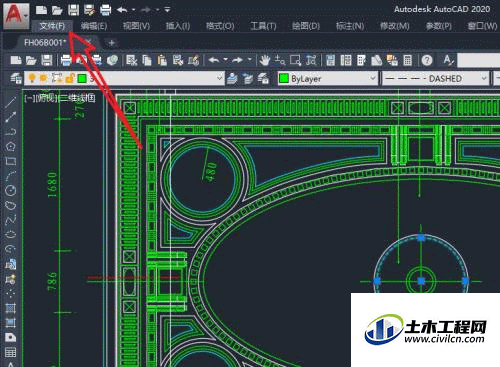Image resolution: width=500 pixels, height=367 pixels.
Task: Select the Hatch tool in left toolbar
Action: coord(10,308)
